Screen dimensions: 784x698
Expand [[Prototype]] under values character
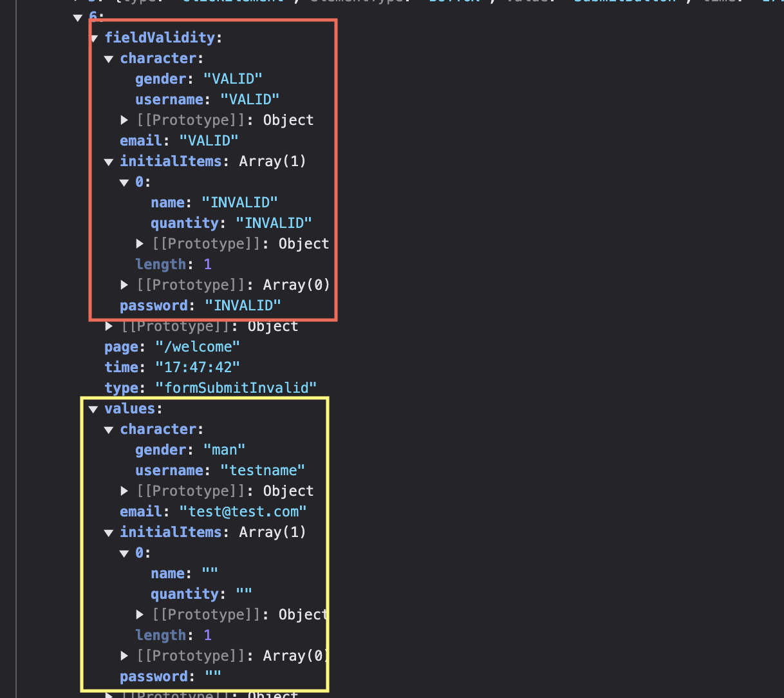124,491
